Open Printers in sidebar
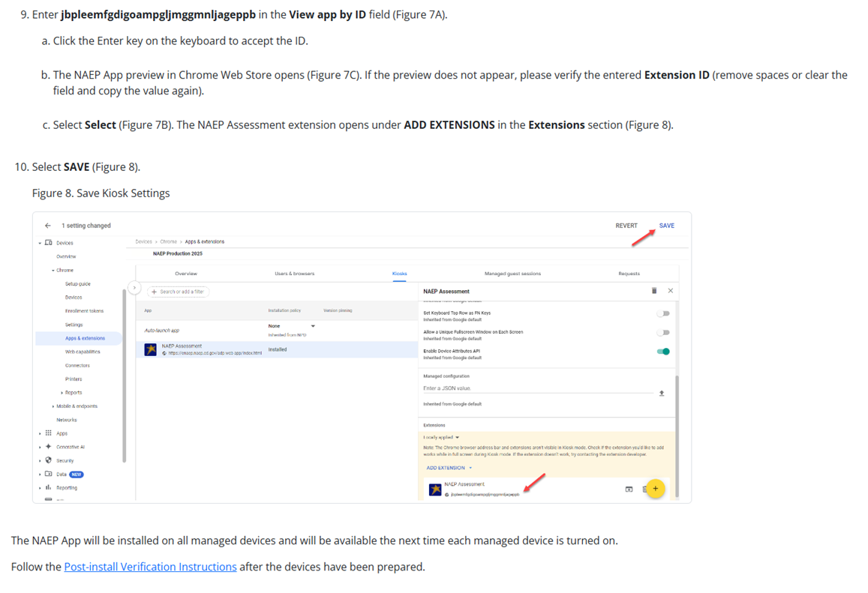Image resolution: width=868 pixels, height=593 pixels. coord(73,379)
